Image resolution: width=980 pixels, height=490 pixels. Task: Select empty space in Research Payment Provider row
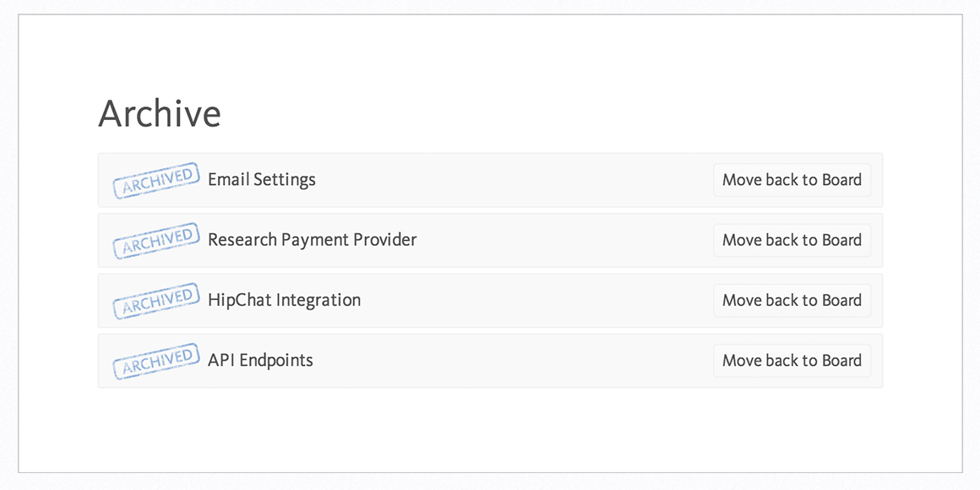(563, 240)
